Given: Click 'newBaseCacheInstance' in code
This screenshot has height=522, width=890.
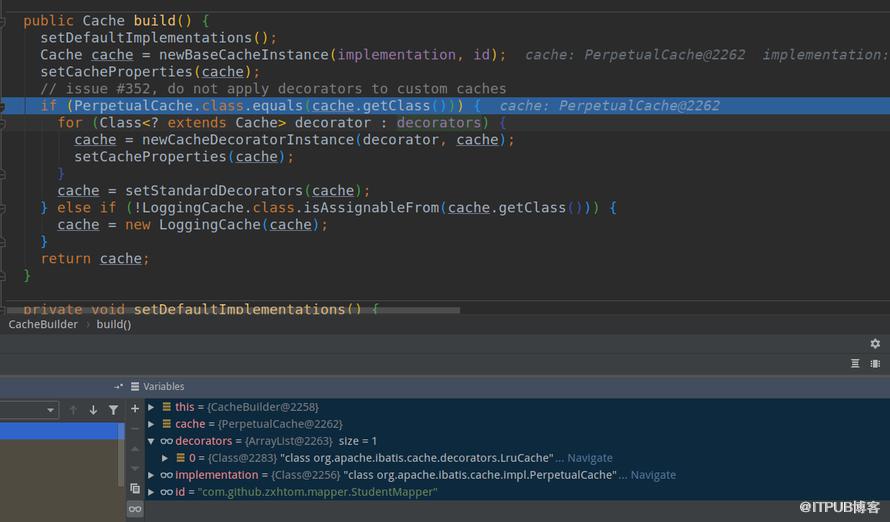Looking at the screenshot, I should (x=244, y=54).
